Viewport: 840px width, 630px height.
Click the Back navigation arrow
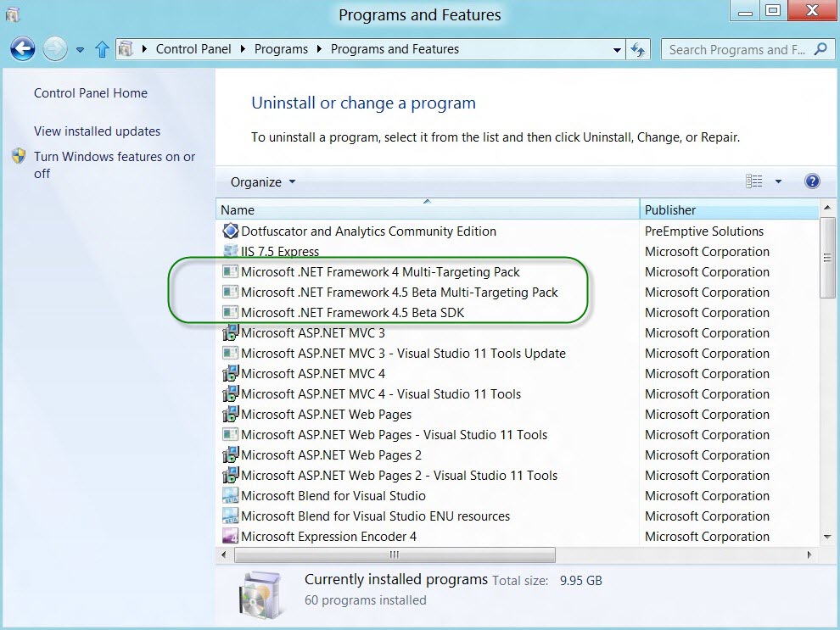[23, 49]
